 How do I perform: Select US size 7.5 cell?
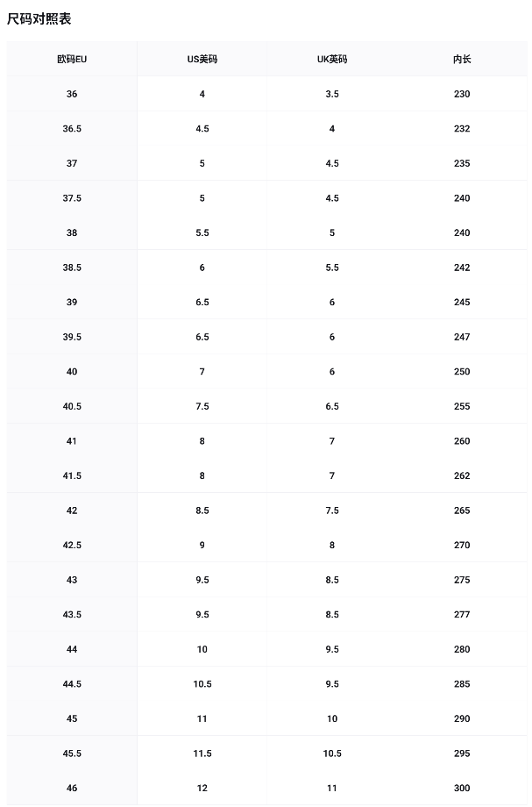202,406
